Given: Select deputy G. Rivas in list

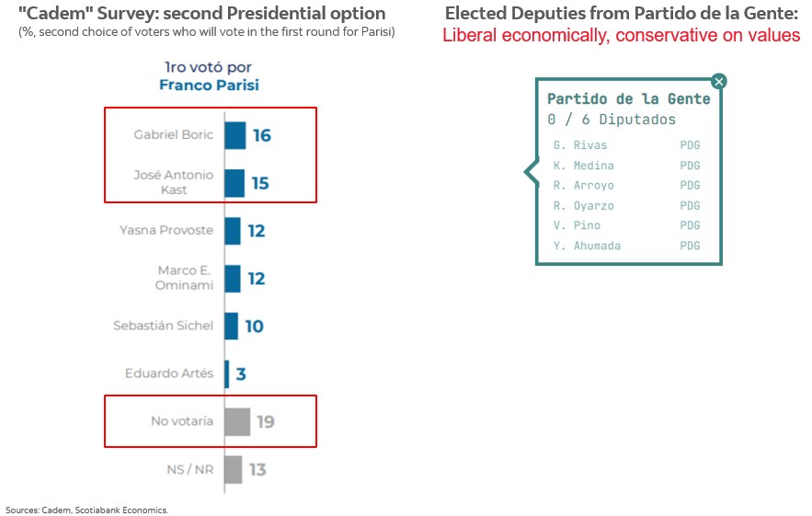Looking at the screenshot, I should coord(580,145).
